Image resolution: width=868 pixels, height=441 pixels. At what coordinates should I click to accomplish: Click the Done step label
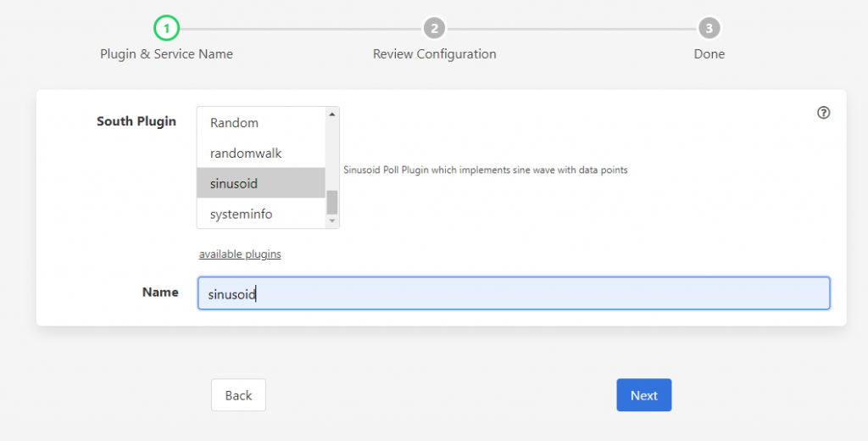point(709,53)
